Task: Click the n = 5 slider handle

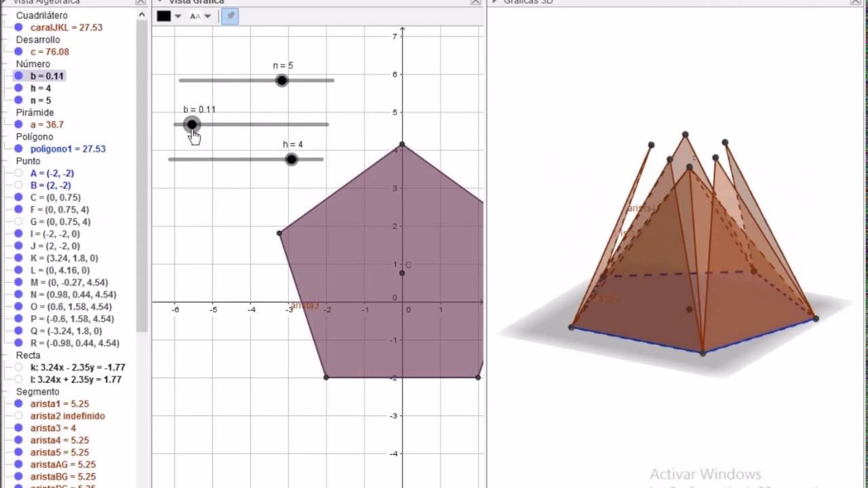Action: (x=281, y=81)
